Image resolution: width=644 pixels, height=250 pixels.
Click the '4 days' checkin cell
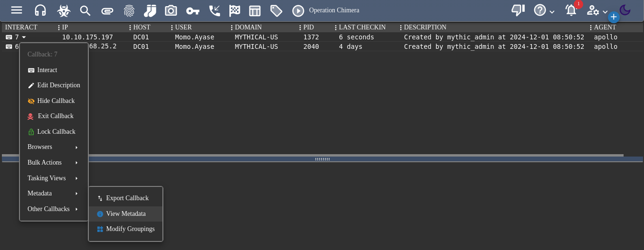[x=350, y=46]
